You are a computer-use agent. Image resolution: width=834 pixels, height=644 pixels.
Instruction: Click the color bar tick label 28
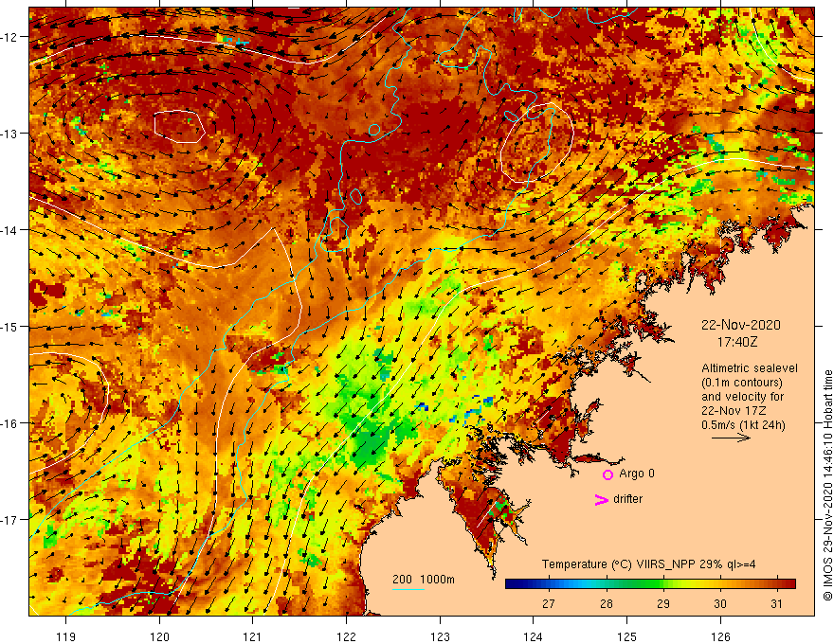pos(606,603)
